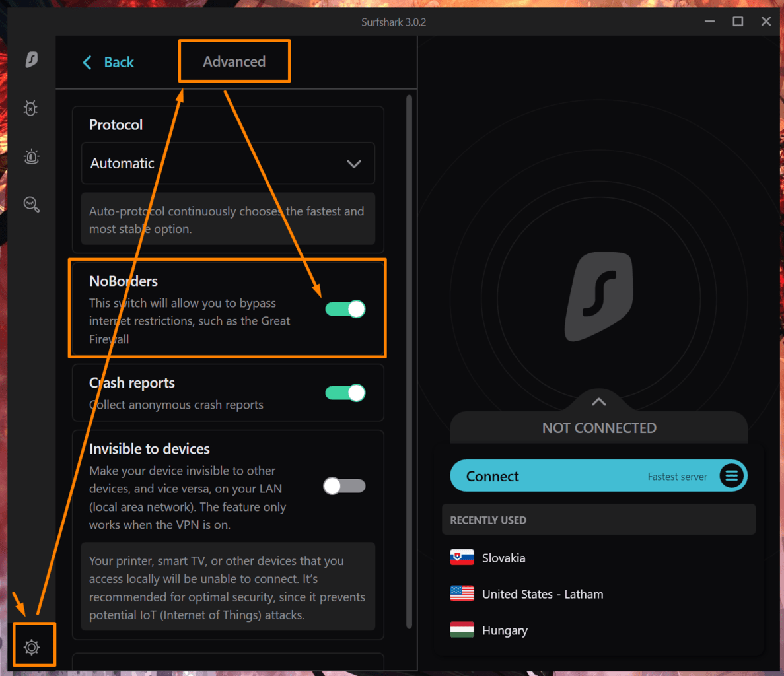Enable Invisible to devices
This screenshot has height=676, width=784.
tap(344, 485)
